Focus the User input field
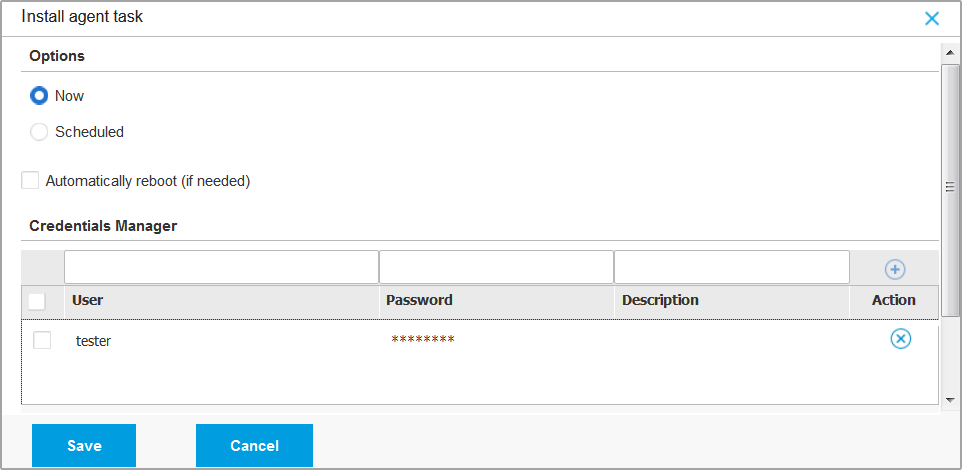Image resolution: width=962 pixels, height=470 pixels. [221, 267]
